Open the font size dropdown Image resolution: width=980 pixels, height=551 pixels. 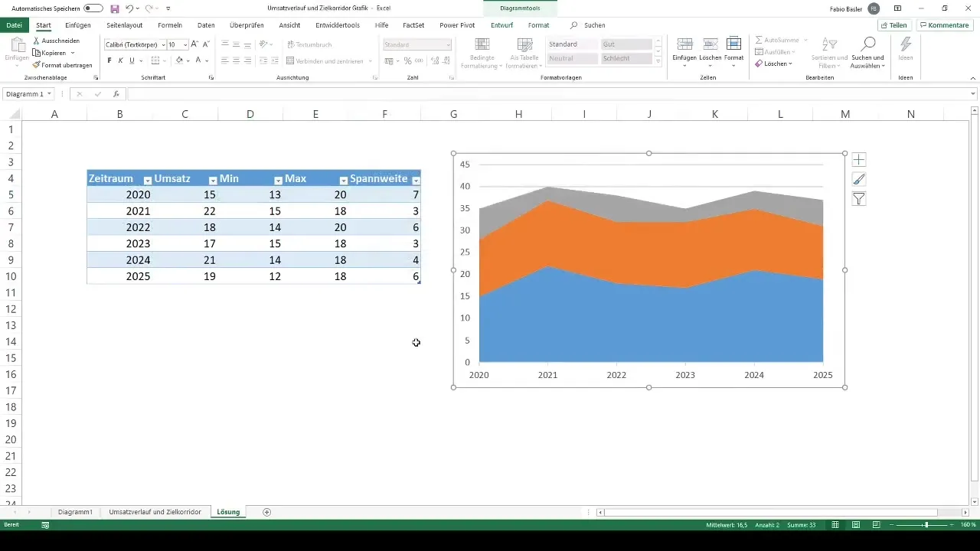click(185, 44)
